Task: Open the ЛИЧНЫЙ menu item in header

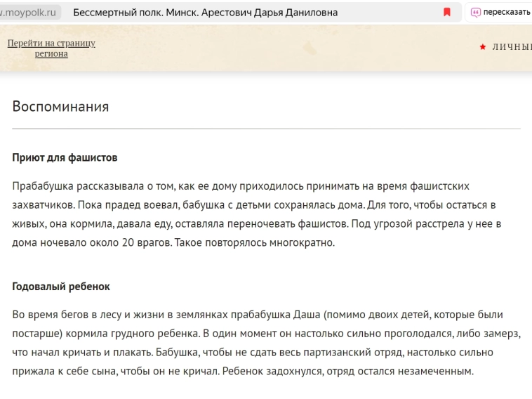Action: (x=512, y=47)
